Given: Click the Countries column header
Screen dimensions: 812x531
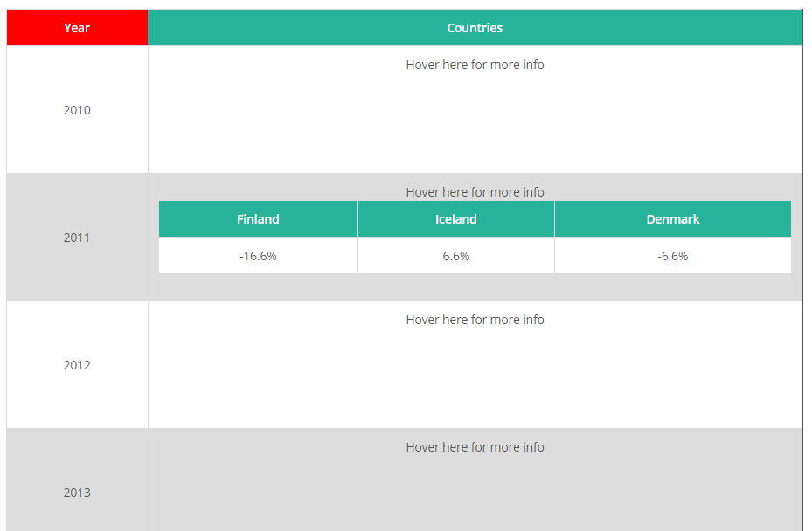Looking at the screenshot, I should click(475, 27).
